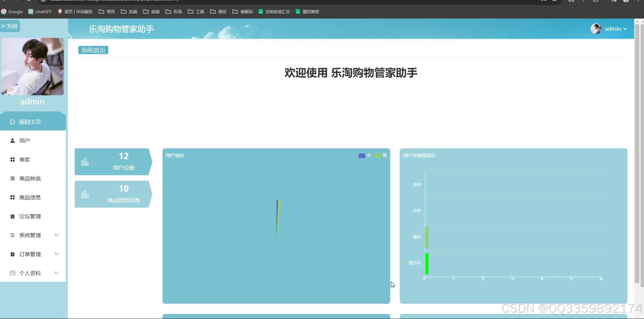Expand the 个人资料 submenu chevron
Viewport: 644px width, 319px height.
(x=56, y=273)
